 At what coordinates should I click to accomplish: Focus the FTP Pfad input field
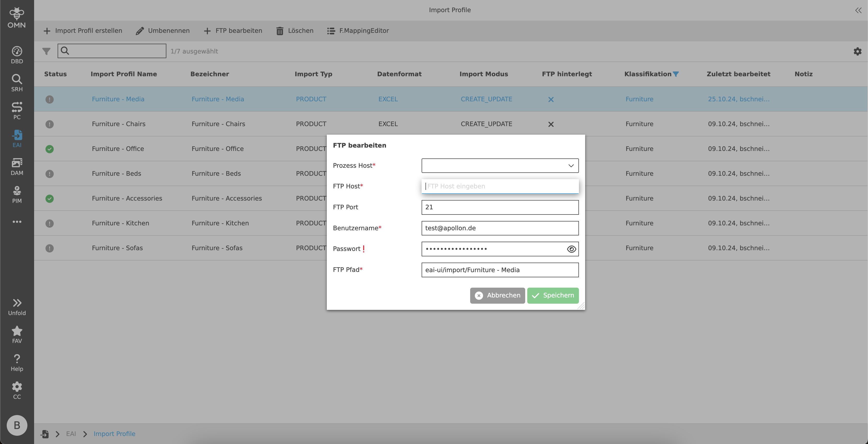[x=500, y=270]
